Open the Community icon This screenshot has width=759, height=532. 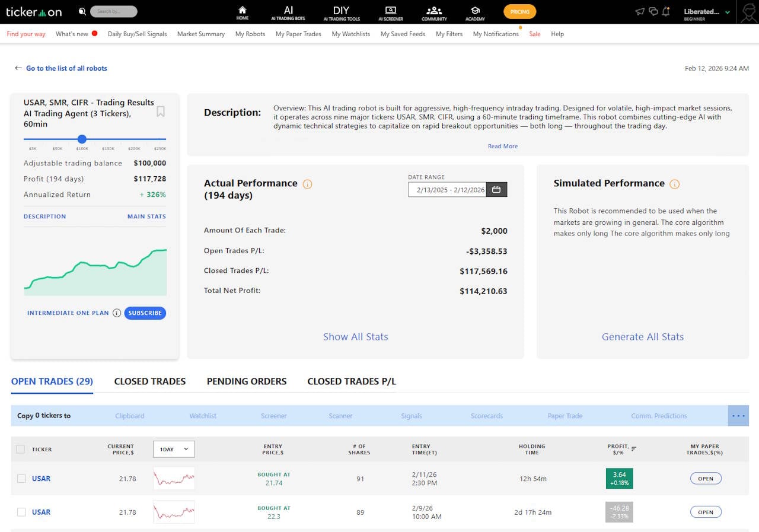coord(434,12)
